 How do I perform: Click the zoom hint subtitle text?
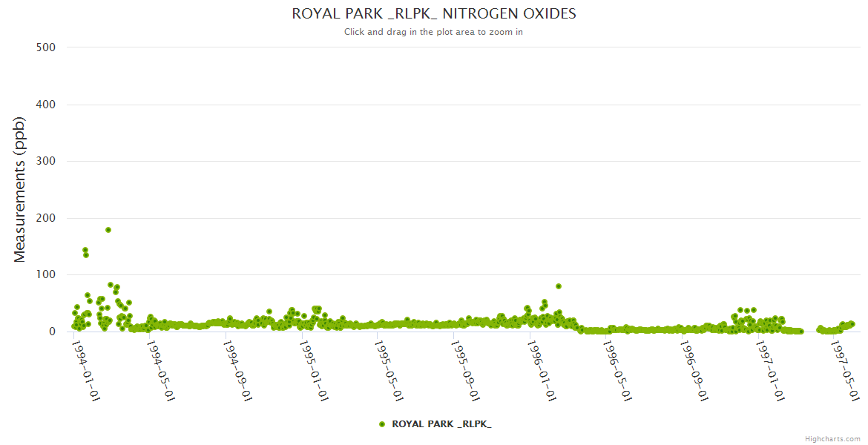tap(434, 32)
